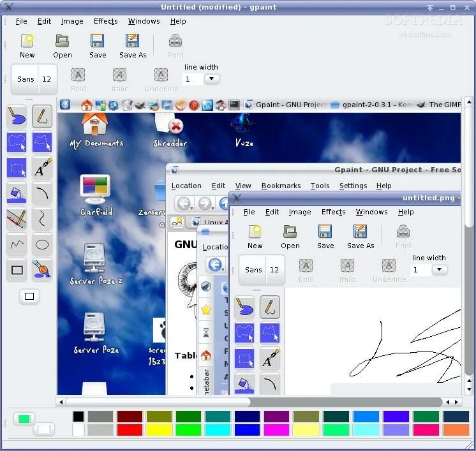Select the Rectangle shape tool
This screenshot has height=451, width=476.
17,269
